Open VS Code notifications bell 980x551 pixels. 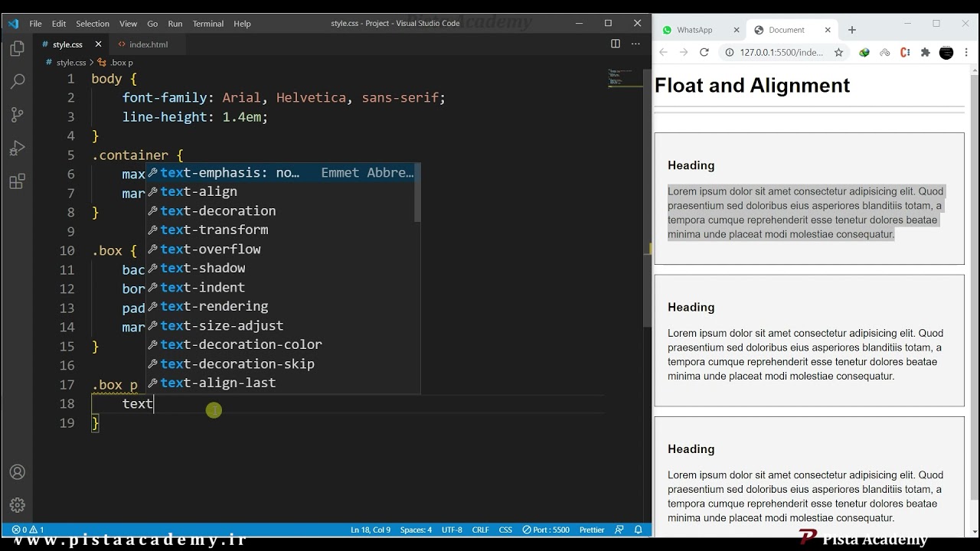pyautogui.click(x=638, y=530)
